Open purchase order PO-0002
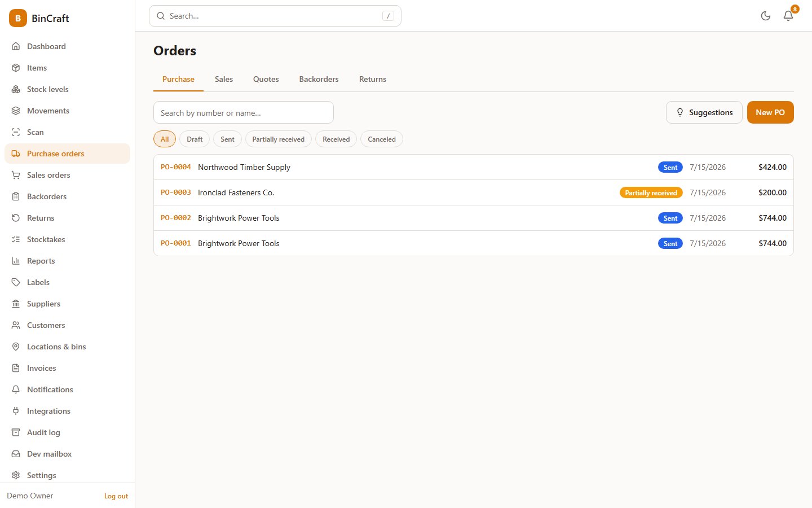The height and width of the screenshot is (508, 812). 474,218
